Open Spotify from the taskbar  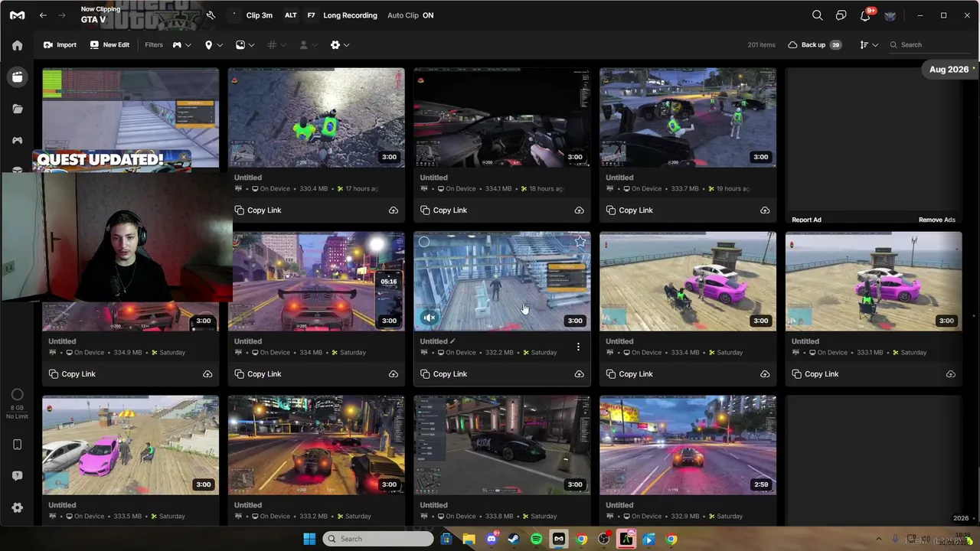click(536, 539)
